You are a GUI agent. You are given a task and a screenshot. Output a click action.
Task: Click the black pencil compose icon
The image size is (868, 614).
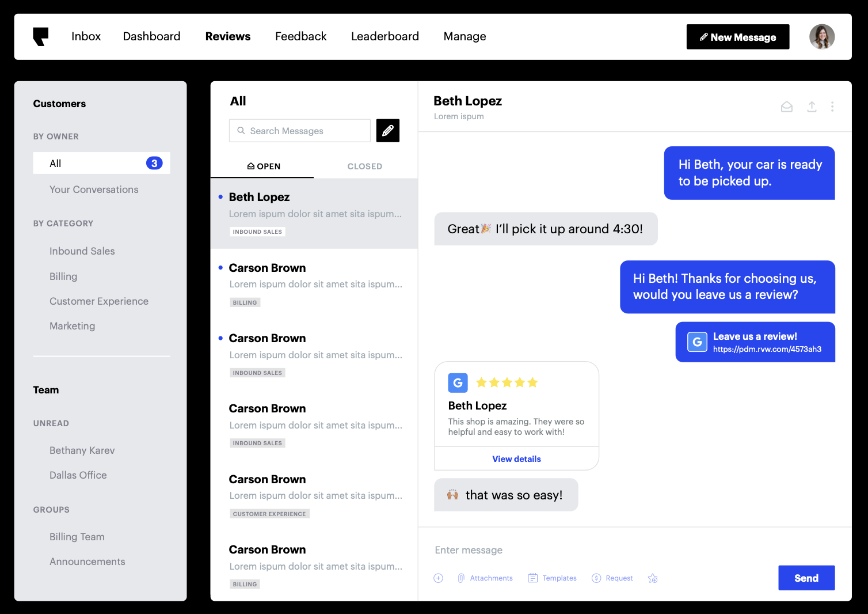[387, 131]
